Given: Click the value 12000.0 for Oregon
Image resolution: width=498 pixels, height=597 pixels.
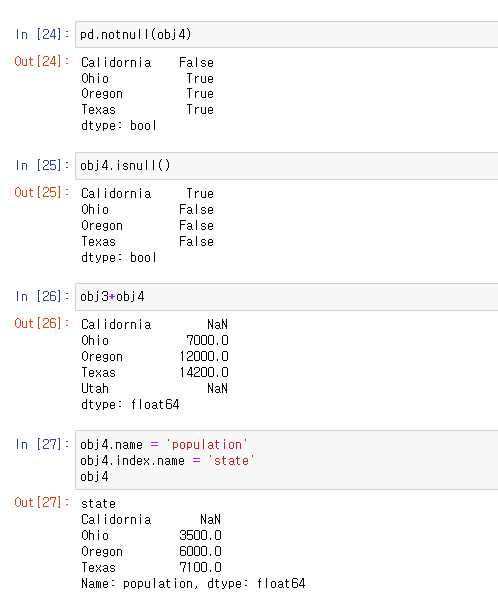Looking at the screenshot, I should pyautogui.click(x=204, y=356).
